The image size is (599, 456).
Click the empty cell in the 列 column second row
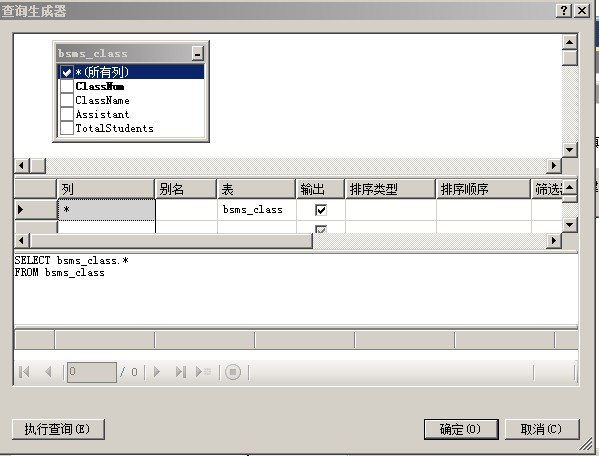[x=106, y=227]
